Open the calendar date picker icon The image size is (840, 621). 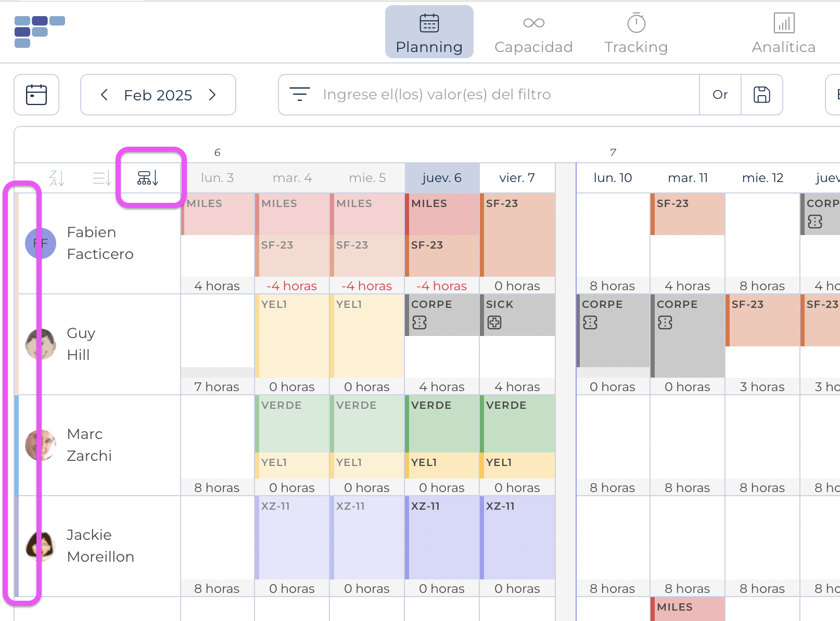coord(36,95)
